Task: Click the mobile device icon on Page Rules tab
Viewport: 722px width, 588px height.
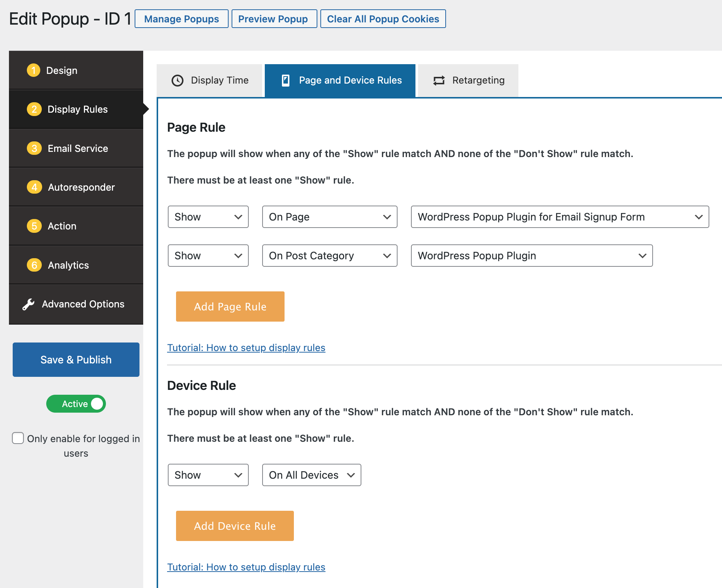Action: point(286,81)
